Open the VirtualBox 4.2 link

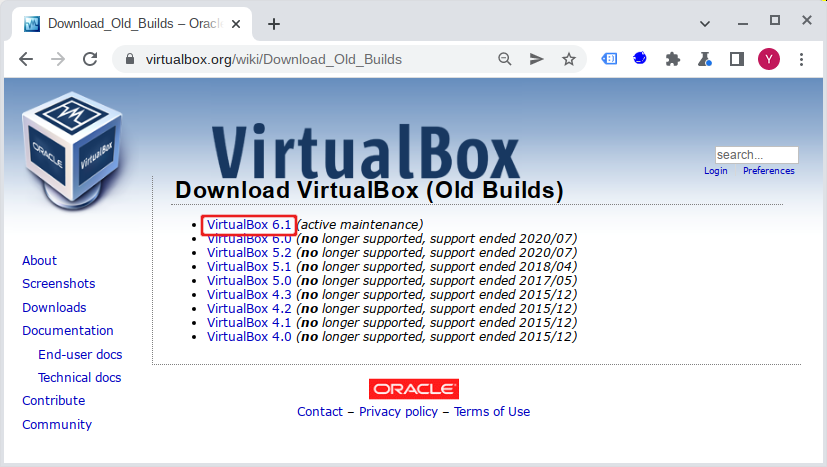[249, 308]
